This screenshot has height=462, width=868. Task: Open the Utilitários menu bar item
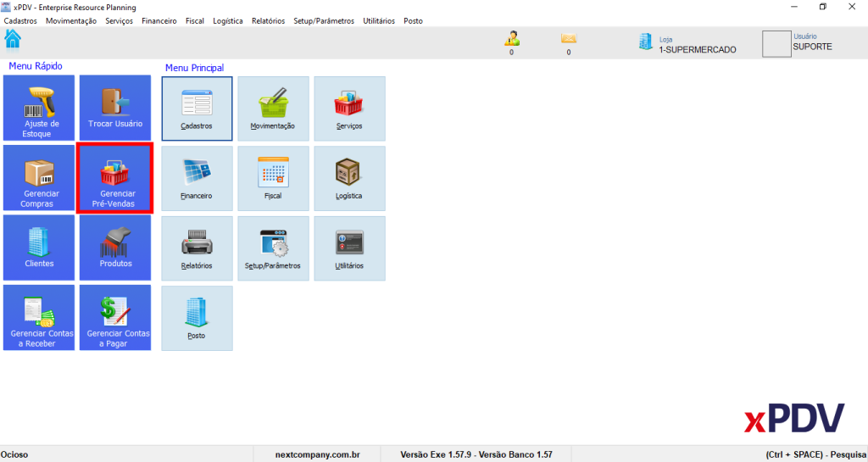[379, 21]
